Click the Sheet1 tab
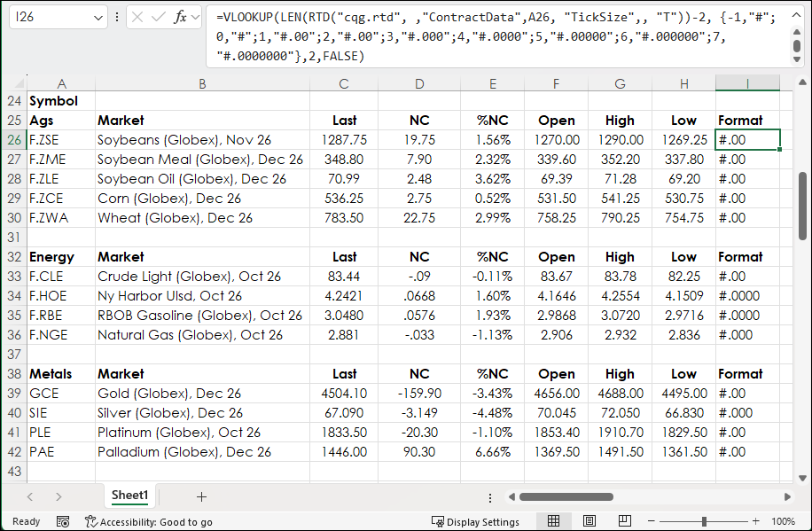 click(130, 496)
